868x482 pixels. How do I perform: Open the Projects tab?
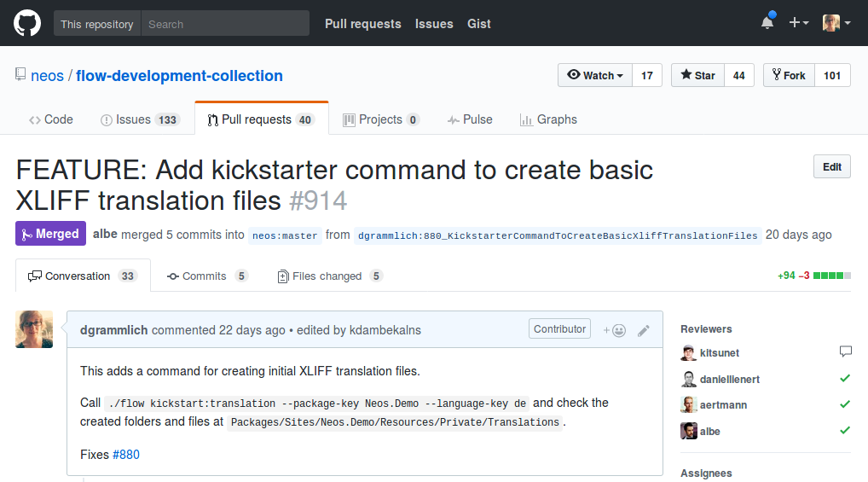click(x=381, y=119)
